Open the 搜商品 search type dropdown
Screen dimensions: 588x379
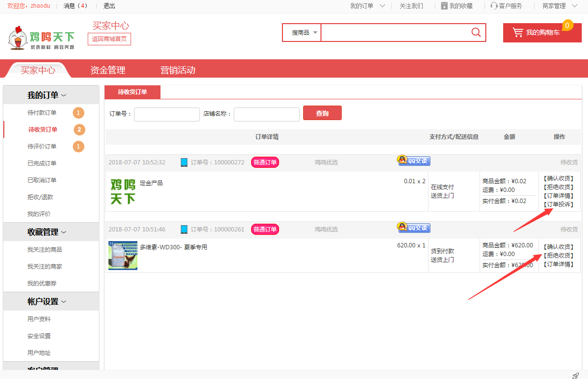tap(304, 33)
